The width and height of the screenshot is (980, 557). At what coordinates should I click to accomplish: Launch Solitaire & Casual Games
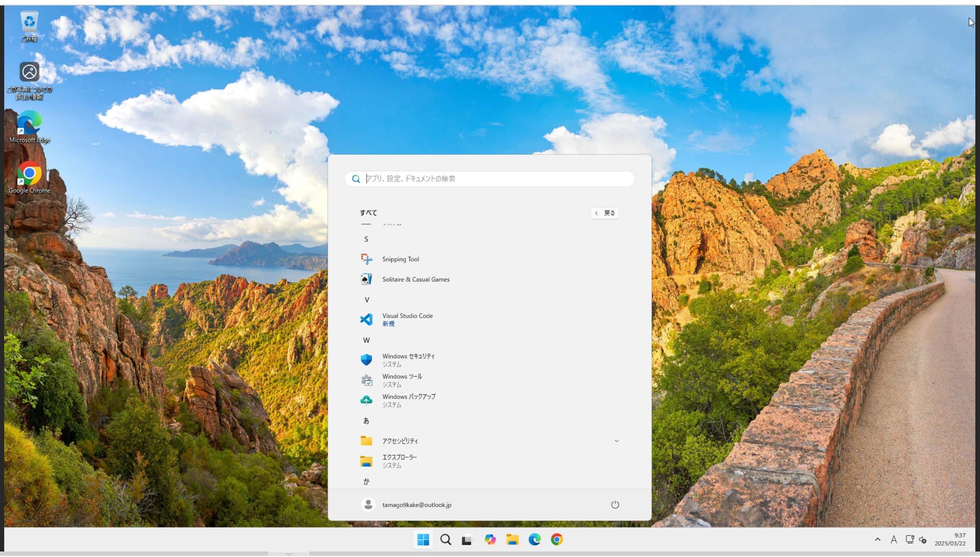pyautogui.click(x=415, y=279)
